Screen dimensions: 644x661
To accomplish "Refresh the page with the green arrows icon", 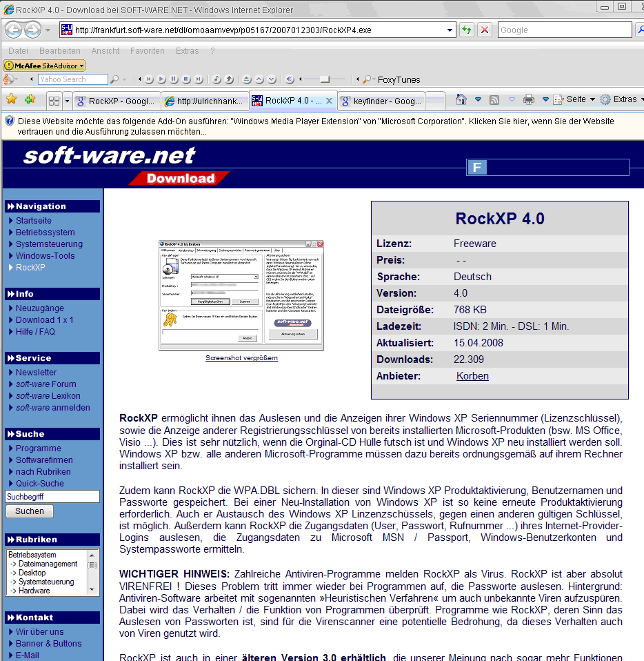I will pos(467,30).
